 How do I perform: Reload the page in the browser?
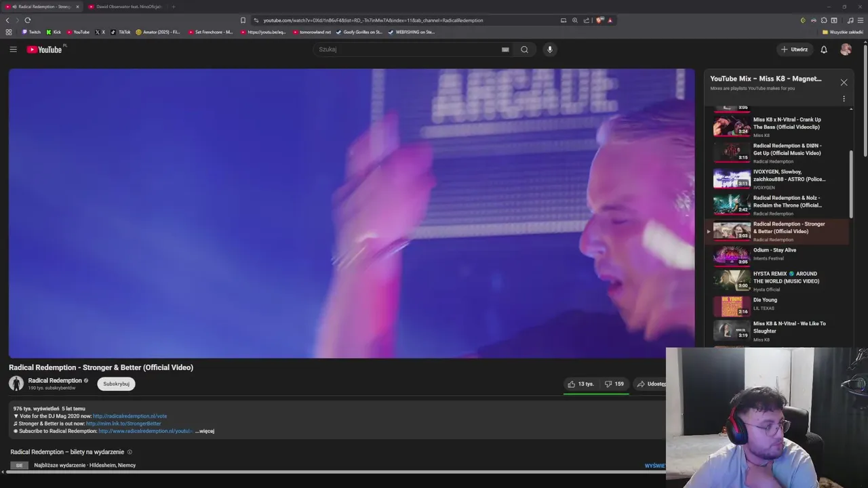coord(27,20)
